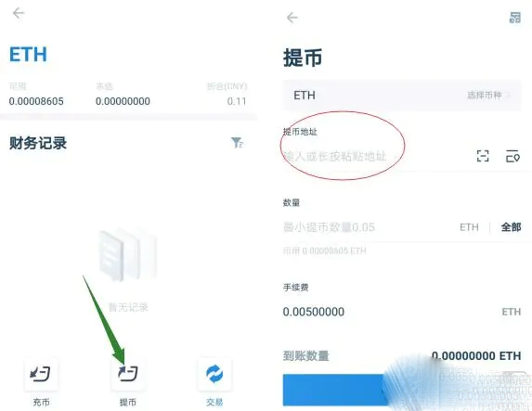Select the 0.00500000 手续费 fee value
This screenshot has width=532, height=411.
(x=314, y=312)
